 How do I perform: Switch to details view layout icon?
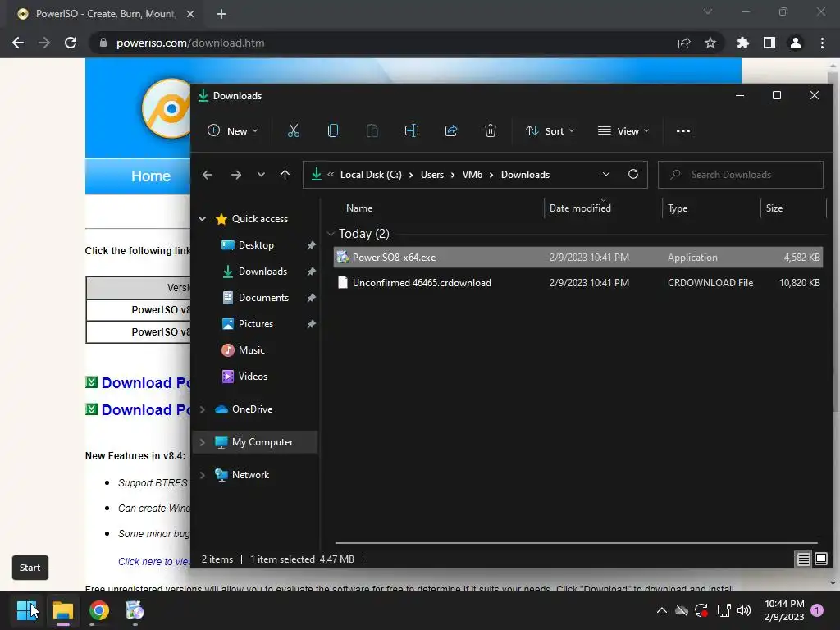(x=803, y=559)
